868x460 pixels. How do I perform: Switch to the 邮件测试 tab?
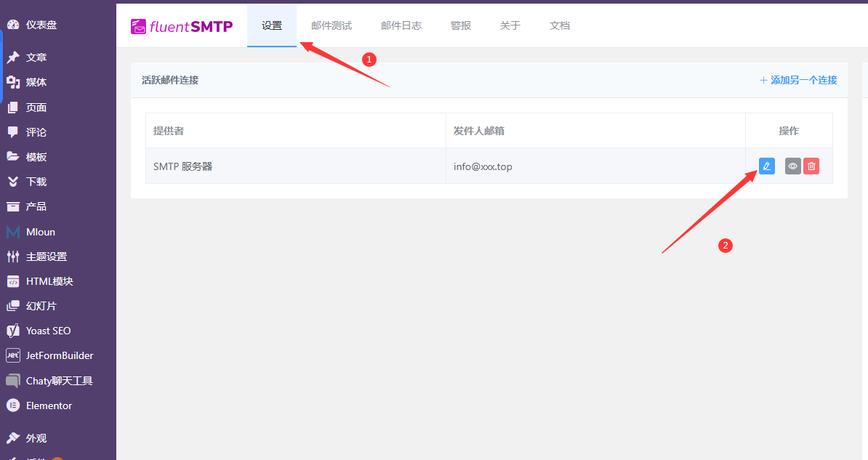click(331, 25)
